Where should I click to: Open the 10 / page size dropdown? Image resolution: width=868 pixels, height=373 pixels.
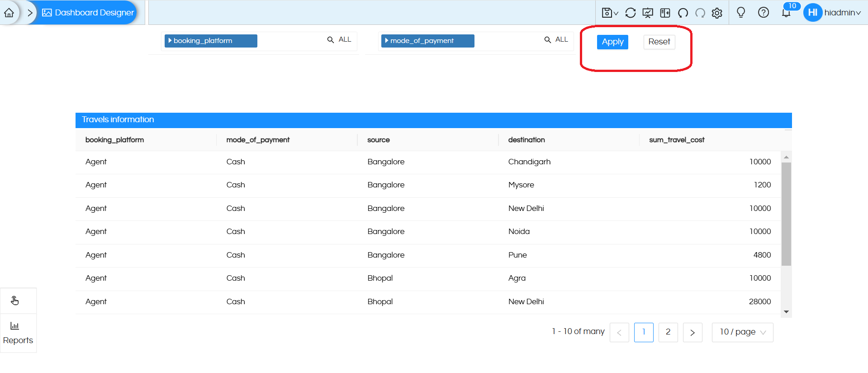click(742, 332)
